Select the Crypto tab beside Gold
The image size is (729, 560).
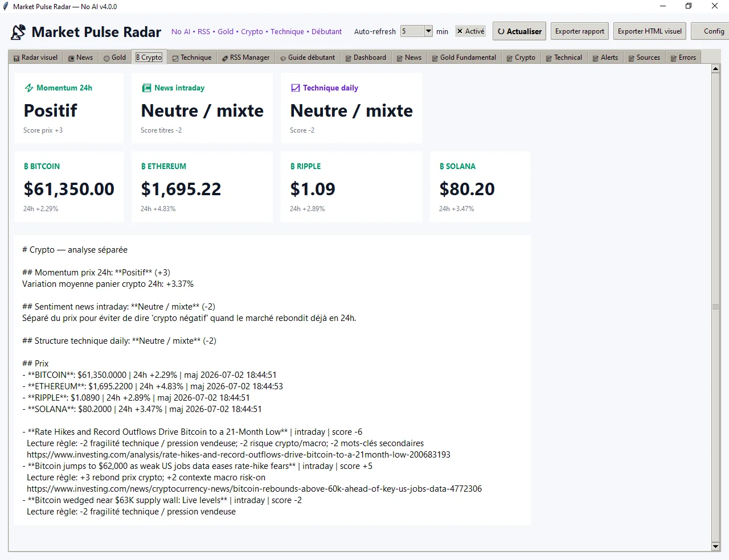[149, 57]
